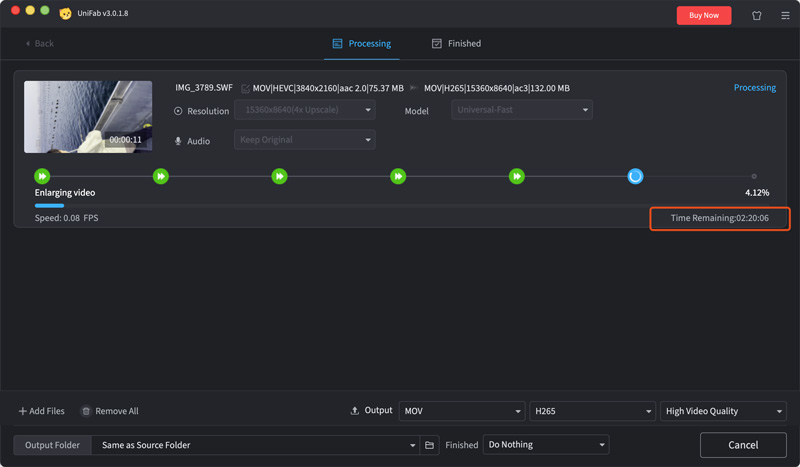Click the Output upload arrow icon
800x467 pixels.
pyautogui.click(x=355, y=410)
